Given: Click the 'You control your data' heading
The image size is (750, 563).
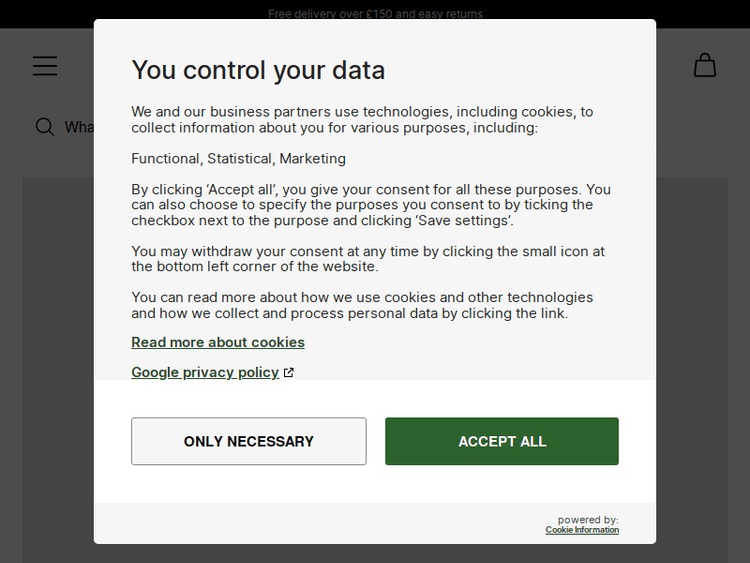Looking at the screenshot, I should point(258,70).
